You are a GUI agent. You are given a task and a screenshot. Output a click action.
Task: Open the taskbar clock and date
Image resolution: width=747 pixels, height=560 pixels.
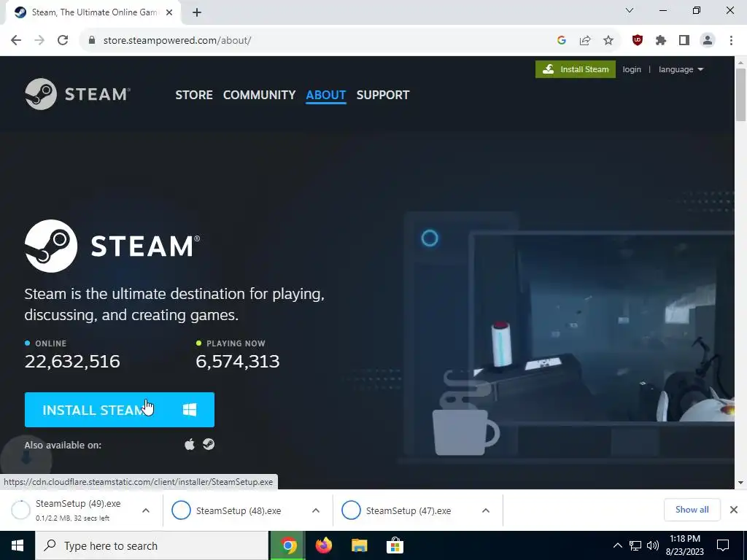click(x=684, y=545)
